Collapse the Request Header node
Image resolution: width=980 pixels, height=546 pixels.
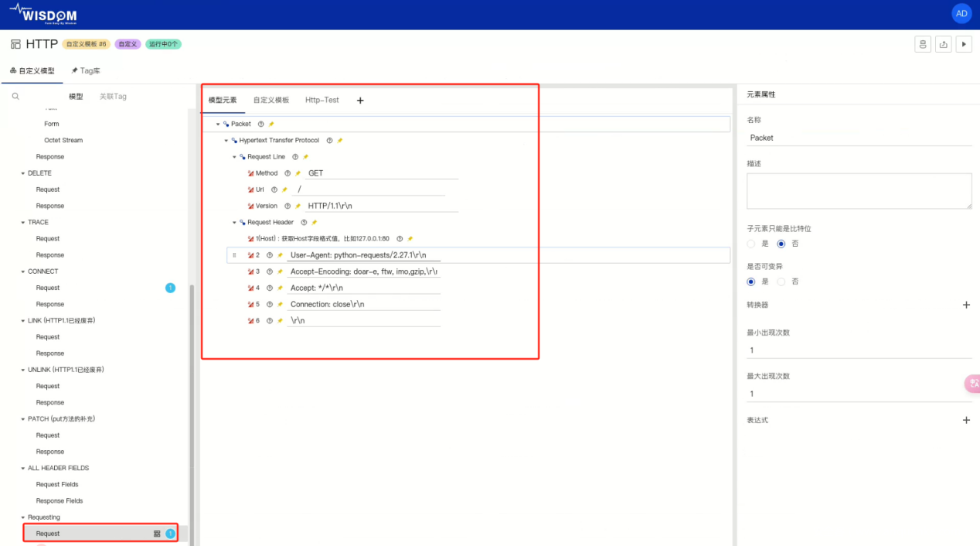234,223
